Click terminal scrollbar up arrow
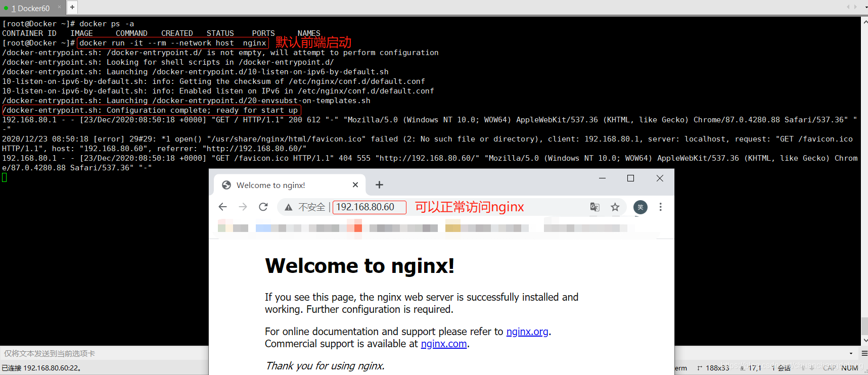The image size is (868, 375). (x=864, y=22)
